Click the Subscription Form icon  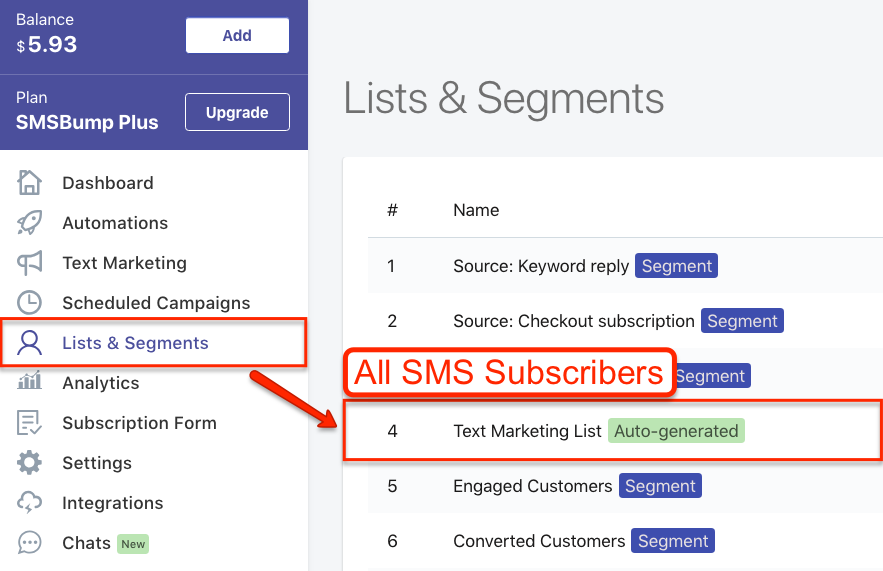[29, 422]
